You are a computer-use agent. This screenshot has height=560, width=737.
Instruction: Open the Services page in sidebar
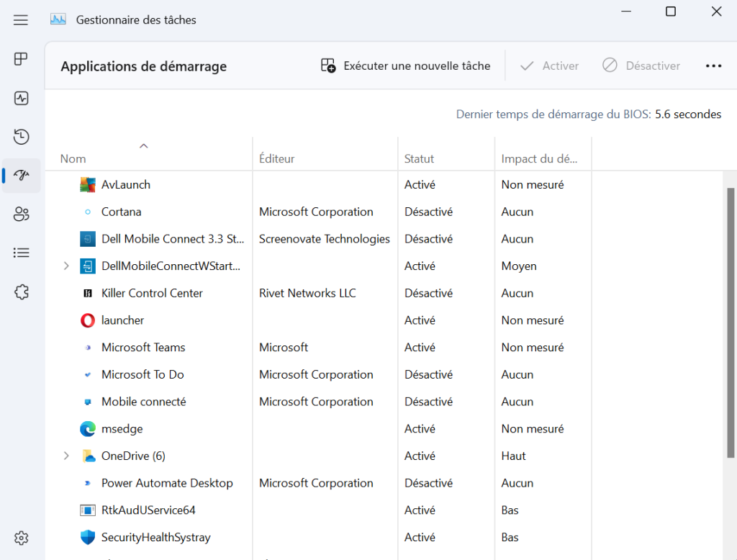click(x=21, y=292)
